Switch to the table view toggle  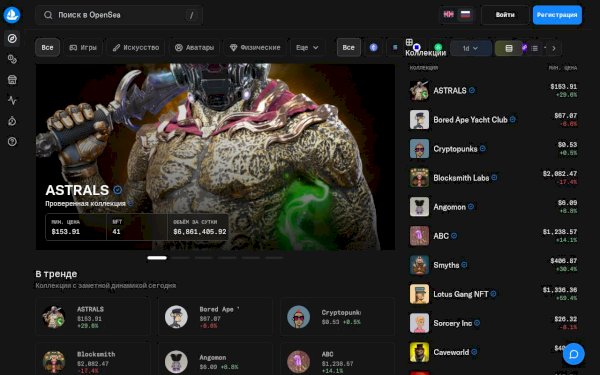coord(509,48)
